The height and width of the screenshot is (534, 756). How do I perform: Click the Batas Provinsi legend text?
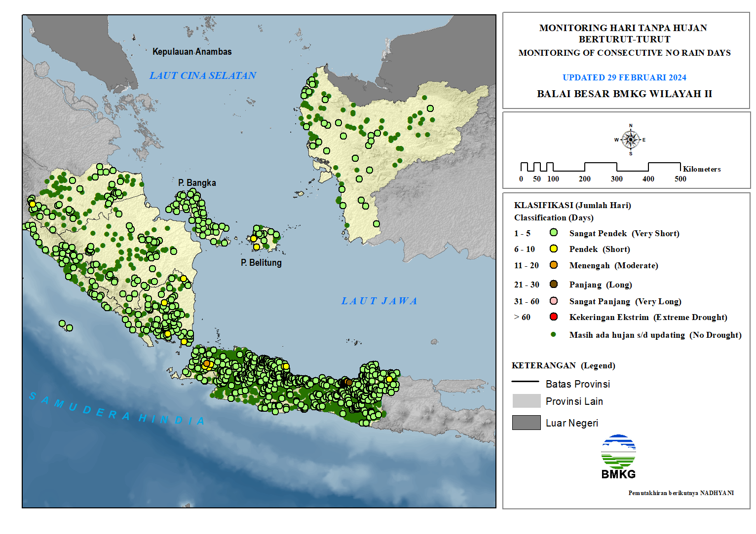tap(578, 384)
